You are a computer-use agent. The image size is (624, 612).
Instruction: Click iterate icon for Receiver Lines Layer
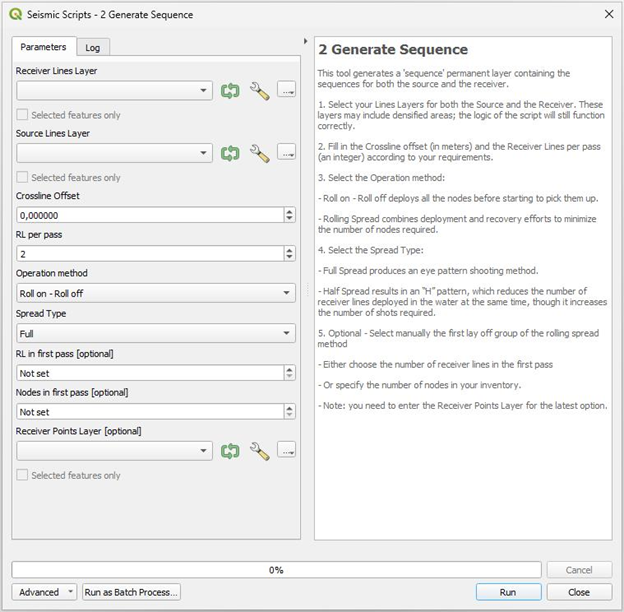[231, 91]
